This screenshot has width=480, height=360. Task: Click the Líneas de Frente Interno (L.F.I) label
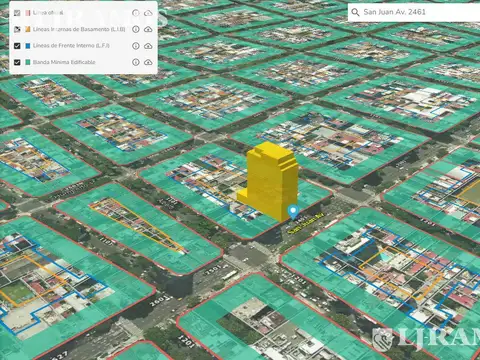[71, 46]
